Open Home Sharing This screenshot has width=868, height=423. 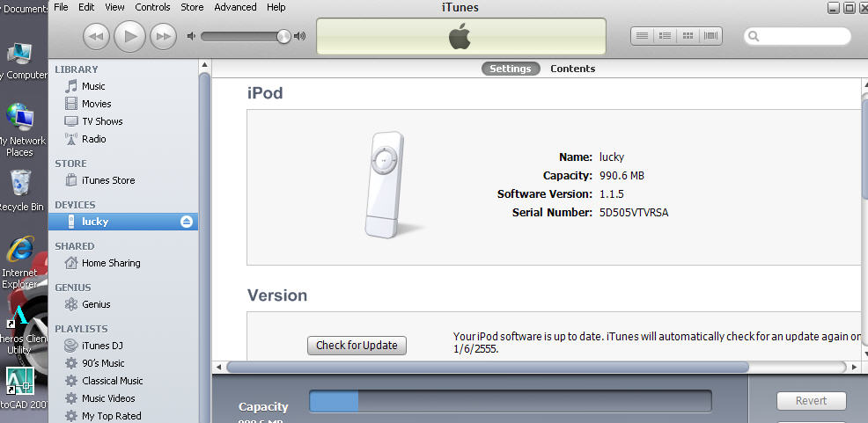coord(111,263)
